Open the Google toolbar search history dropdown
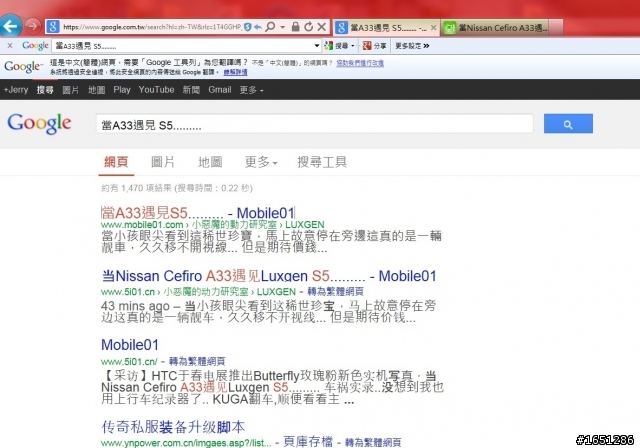Viewport: 640px width, 448px height. pos(317,46)
